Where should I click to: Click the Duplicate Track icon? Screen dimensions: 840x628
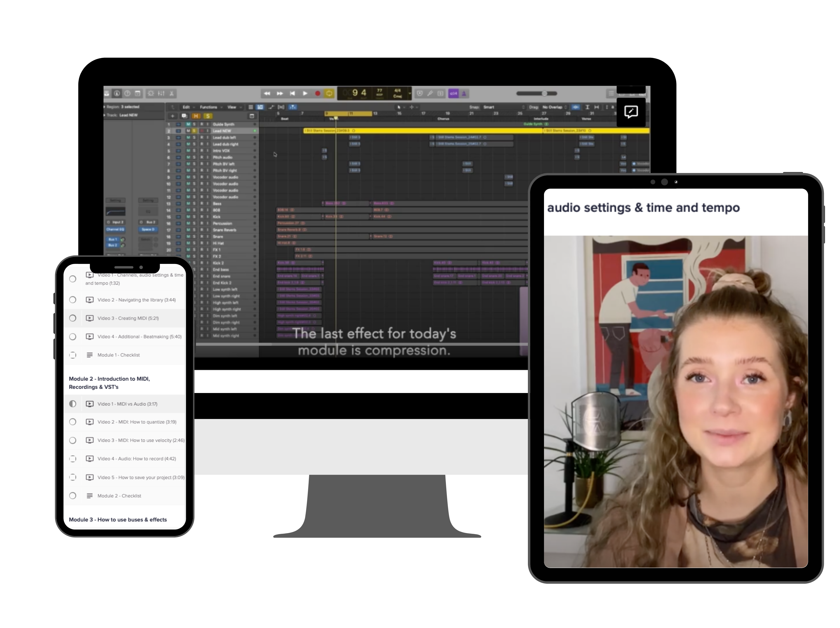(184, 116)
